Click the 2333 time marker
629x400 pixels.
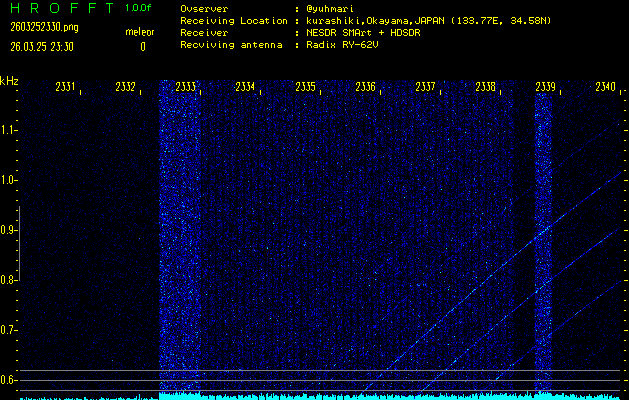[186, 87]
